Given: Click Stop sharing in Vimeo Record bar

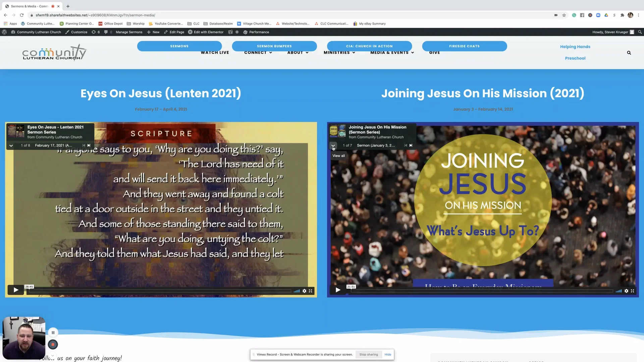Looking at the screenshot, I should pyautogui.click(x=369, y=355).
